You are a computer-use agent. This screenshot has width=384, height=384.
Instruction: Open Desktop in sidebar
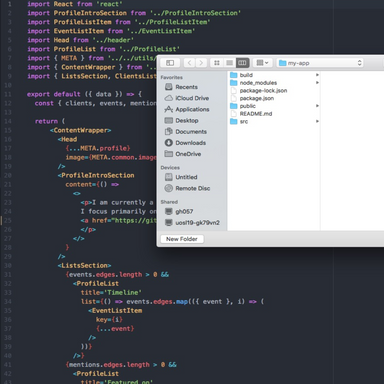[x=187, y=120]
